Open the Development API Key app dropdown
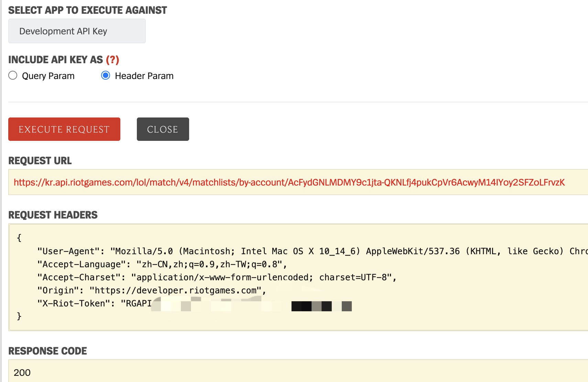588x382 pixels. [x=77, y=31]
